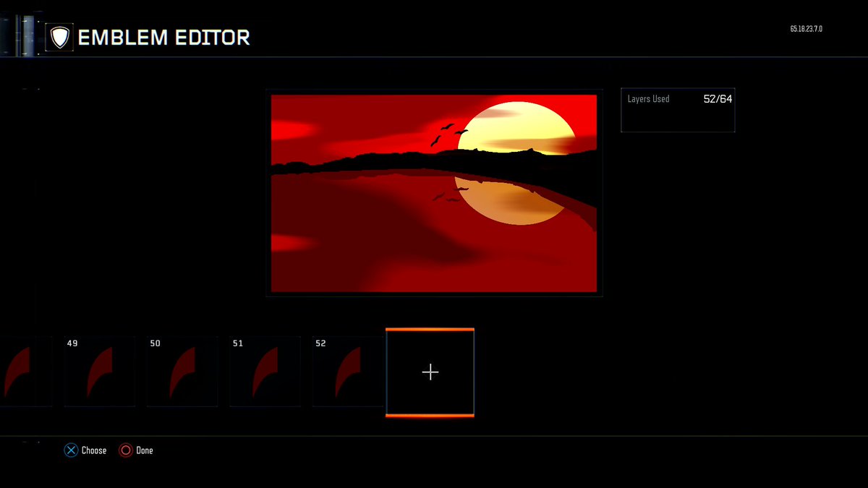This screenshot has height=488, width=868.
Task: Click the red circle button icon
Action: (x=126, y=450)
